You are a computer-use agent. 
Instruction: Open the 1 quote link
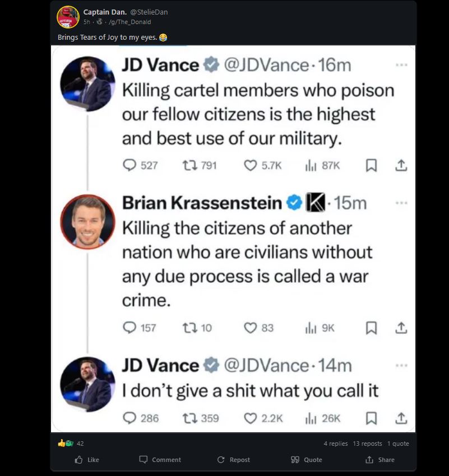click(398, 444)
